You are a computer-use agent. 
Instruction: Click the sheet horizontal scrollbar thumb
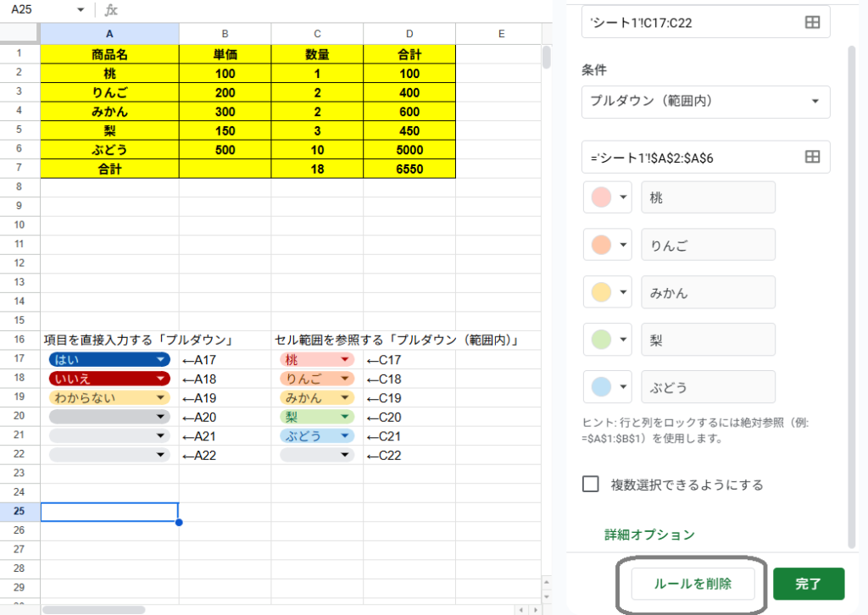pos(94,609)
